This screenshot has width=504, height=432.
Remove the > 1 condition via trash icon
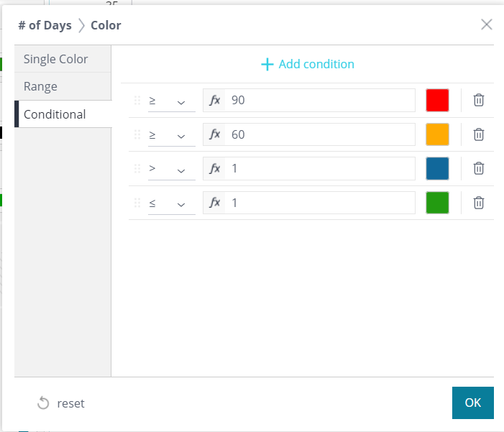click(478, 168)
